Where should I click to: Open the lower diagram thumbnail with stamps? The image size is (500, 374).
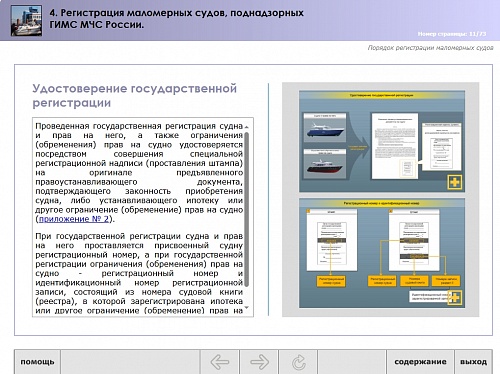382,253
